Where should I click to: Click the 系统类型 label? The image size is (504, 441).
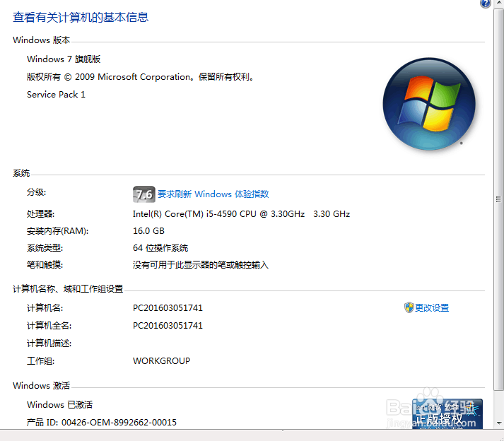click(x=45, y=248)
